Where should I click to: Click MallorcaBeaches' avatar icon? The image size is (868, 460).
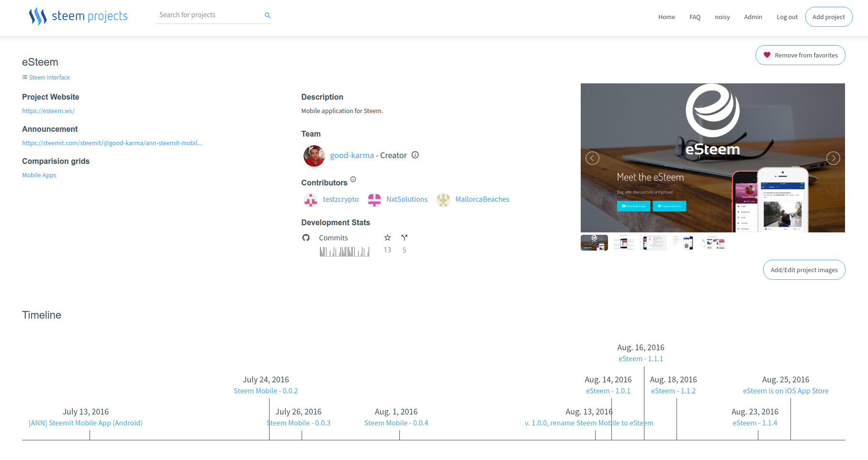443,200
